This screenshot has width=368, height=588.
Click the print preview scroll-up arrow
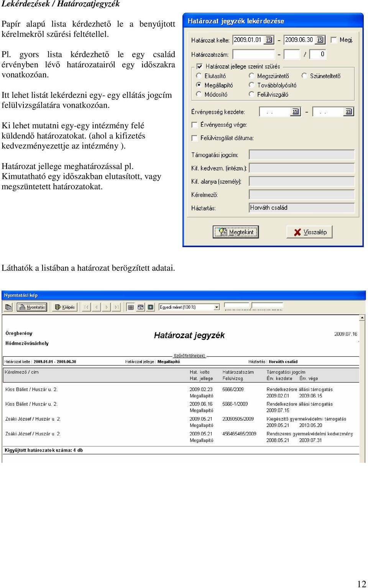click(362, 318)
